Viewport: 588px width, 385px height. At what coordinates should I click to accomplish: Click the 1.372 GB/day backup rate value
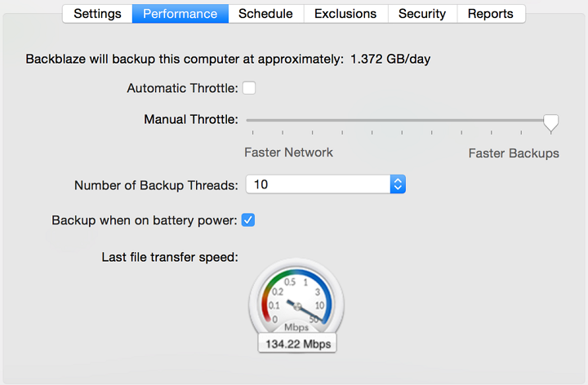390,60
